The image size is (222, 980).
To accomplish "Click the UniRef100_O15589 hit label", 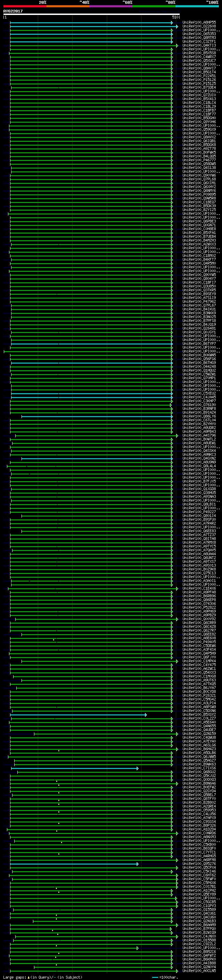I will [199, 910].
